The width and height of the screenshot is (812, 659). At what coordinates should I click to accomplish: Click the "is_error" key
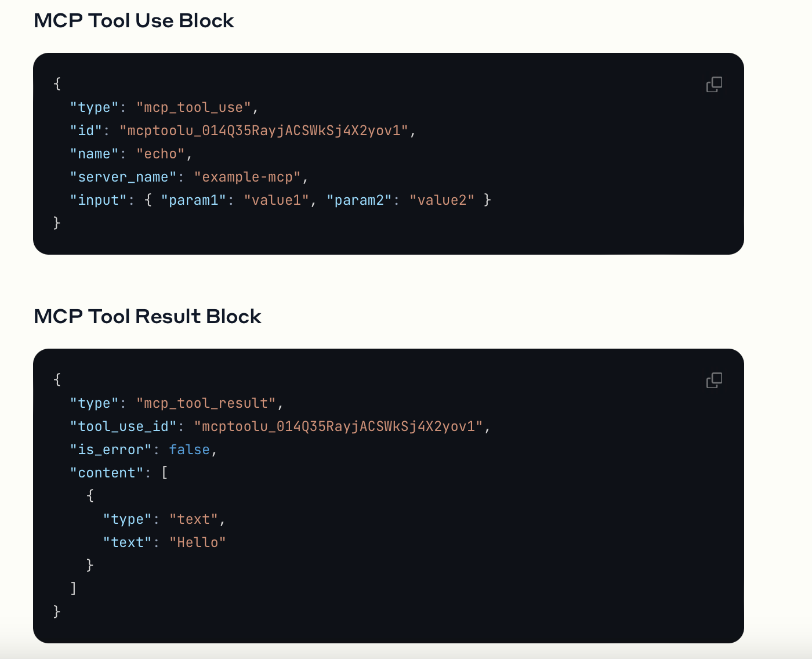tap(111, 450)
